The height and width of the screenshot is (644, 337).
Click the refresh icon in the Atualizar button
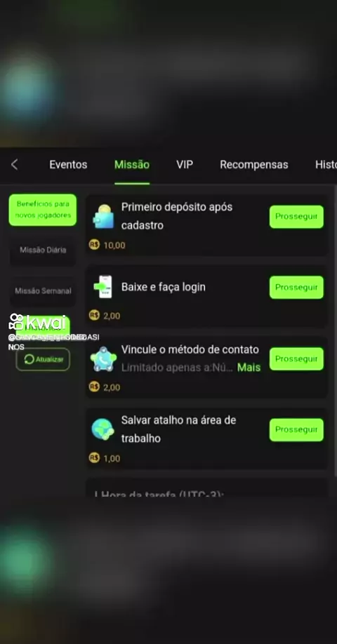[x=29, y=360]
